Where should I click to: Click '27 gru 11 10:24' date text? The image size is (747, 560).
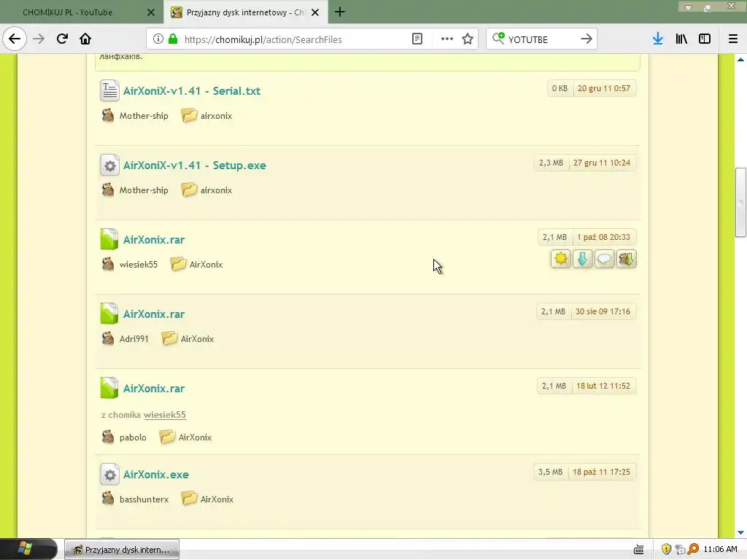[602, 163]
